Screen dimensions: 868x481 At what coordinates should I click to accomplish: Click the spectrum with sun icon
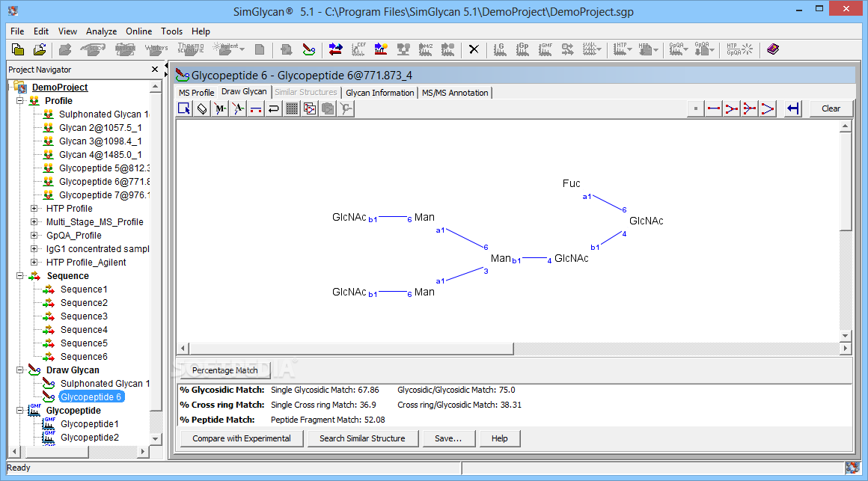click(x=381, y=50)
